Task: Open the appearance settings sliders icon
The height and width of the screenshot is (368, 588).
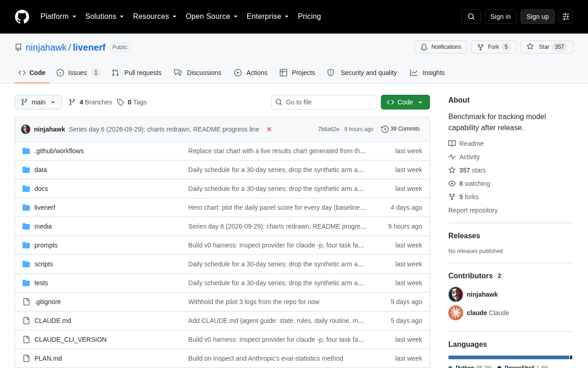Action: tap(566, 17)
